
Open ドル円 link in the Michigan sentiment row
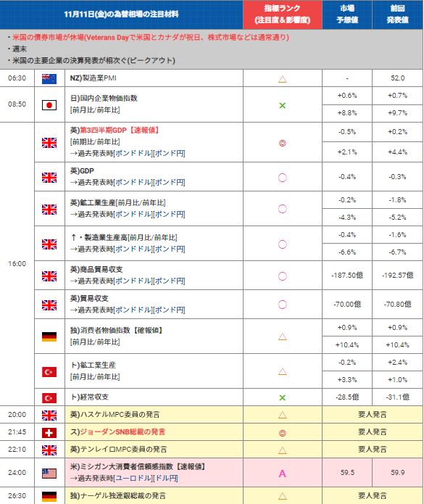click(166, 479)
